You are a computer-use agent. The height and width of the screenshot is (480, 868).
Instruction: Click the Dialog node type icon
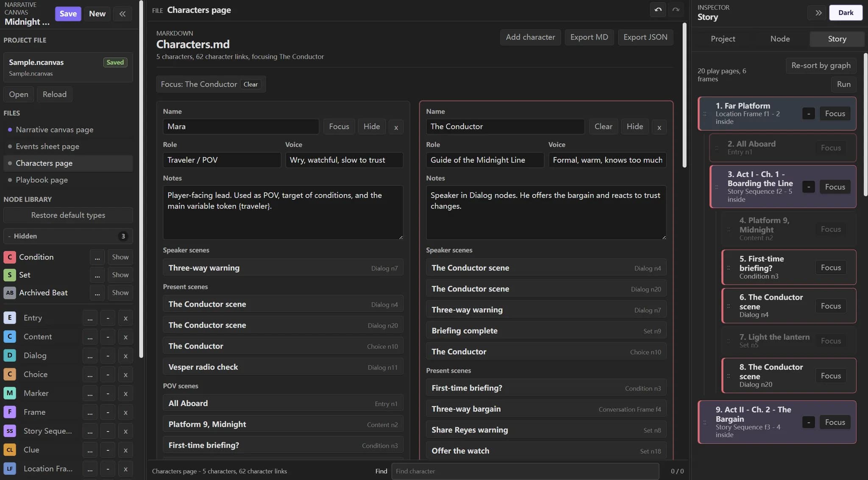click(x=10, y=355)
